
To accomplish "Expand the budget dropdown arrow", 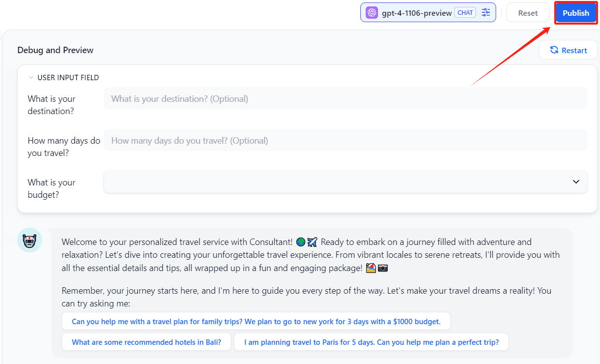I will 576,182.
